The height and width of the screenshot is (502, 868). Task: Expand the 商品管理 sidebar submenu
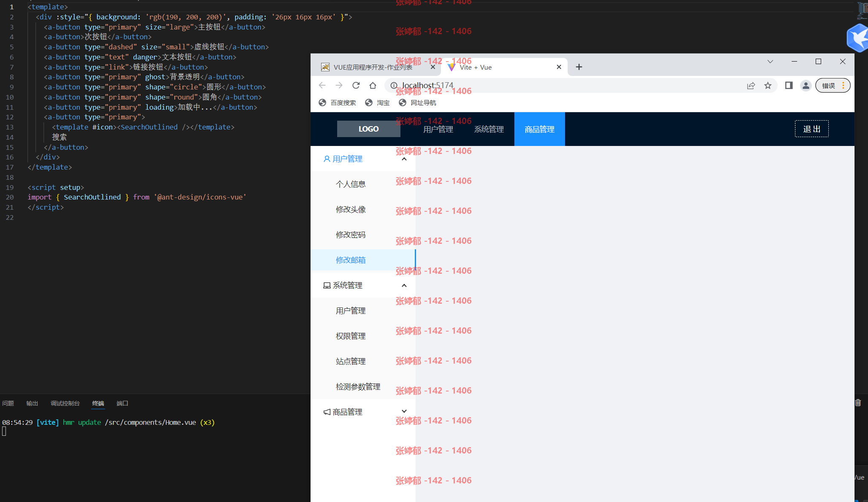click(404, 411)
